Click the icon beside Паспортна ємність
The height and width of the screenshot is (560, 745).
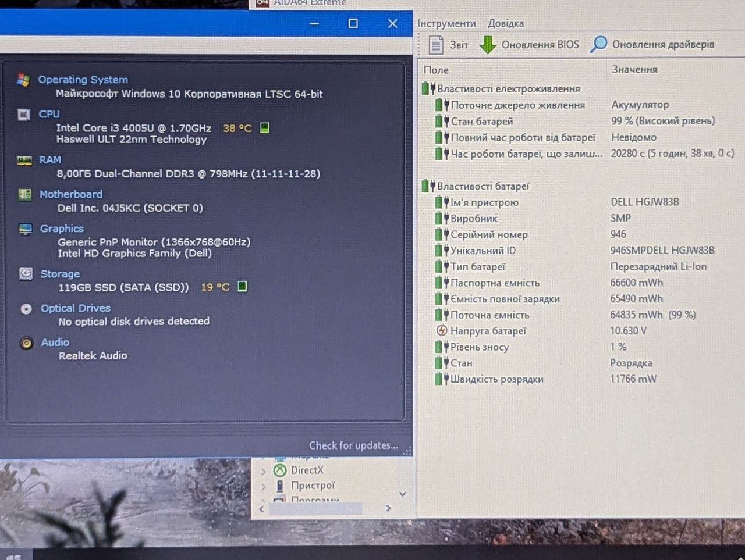click(442, 283)
